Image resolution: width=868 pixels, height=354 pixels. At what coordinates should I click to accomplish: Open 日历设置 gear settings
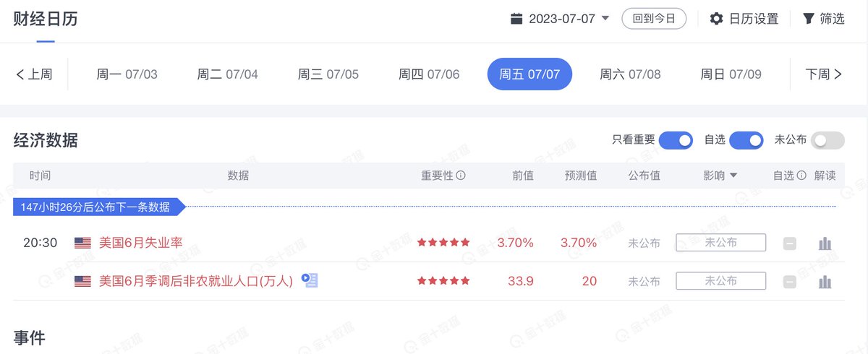716,19
